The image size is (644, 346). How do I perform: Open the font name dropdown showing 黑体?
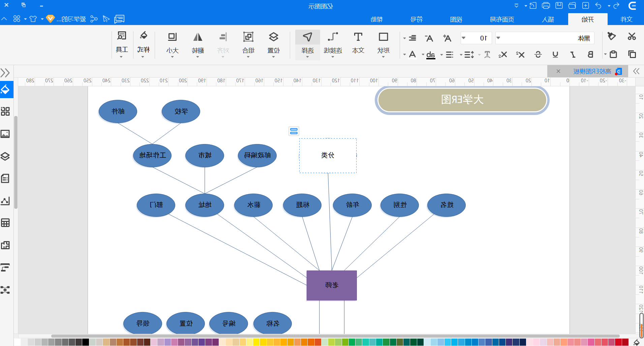pyautogui.click(x=545, y=38)
